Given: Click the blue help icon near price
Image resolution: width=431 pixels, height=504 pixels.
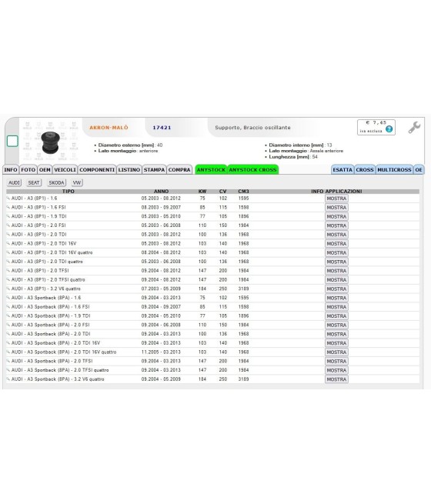Looking at the screenshot, I should 389,129.
